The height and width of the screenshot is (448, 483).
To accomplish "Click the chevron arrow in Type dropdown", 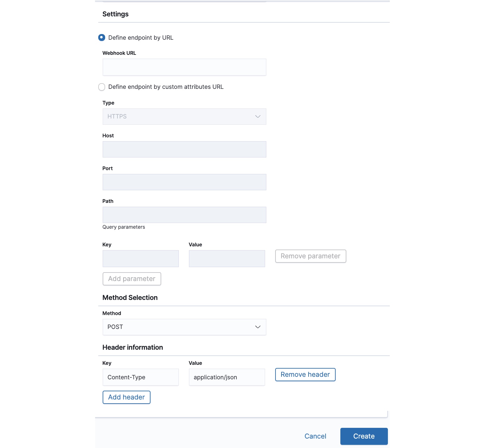I will 258,117.
